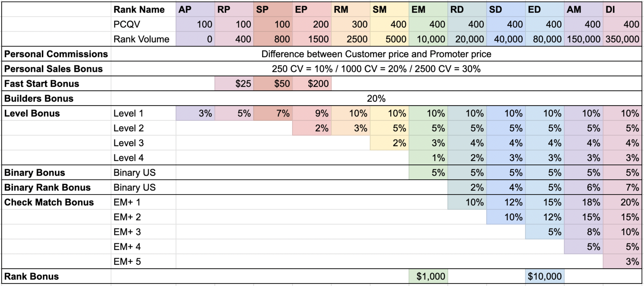The height and width of the screenshot is (286, 644).
Task: Click the $200 Fast Start Bonus cell
Action: [312, 84]
